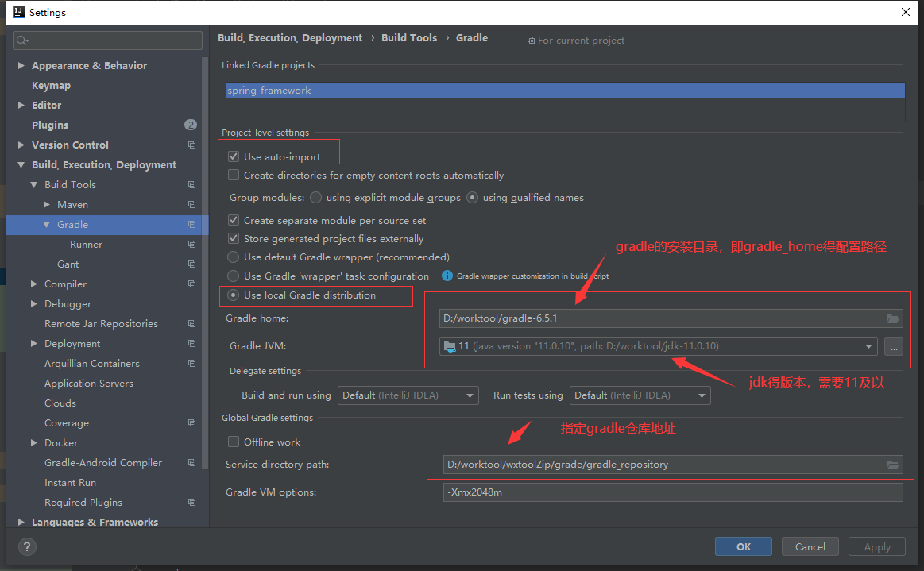924x571 pixels.
Task: Click the settings search field
Action: pyautogui.click(x=107, y=41)
